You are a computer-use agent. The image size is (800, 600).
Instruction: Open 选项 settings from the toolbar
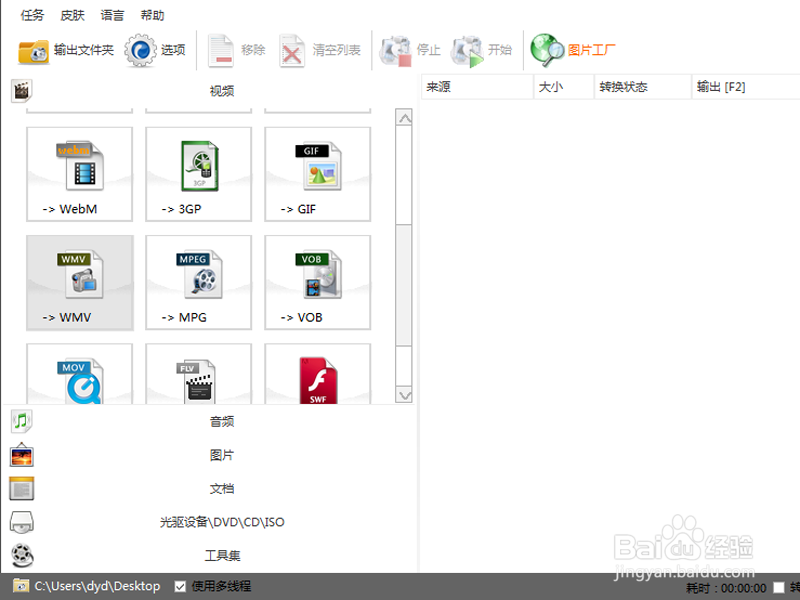point(156,50)
